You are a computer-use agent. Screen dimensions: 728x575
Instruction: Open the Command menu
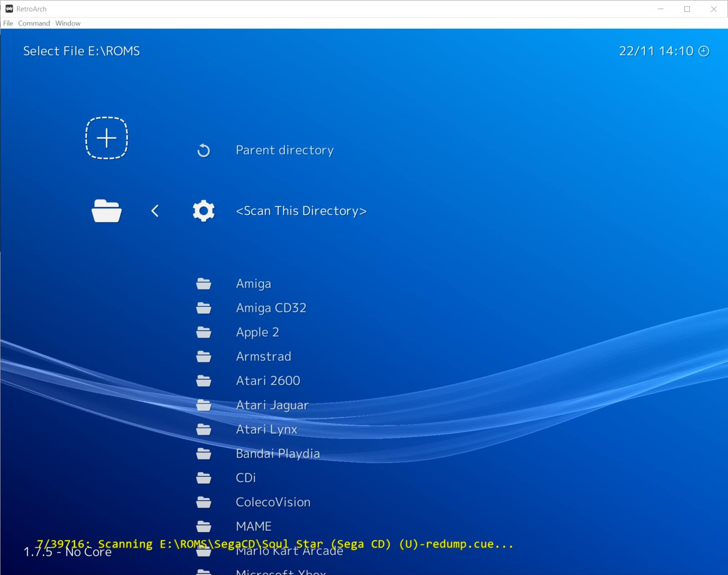click(34, 23)
